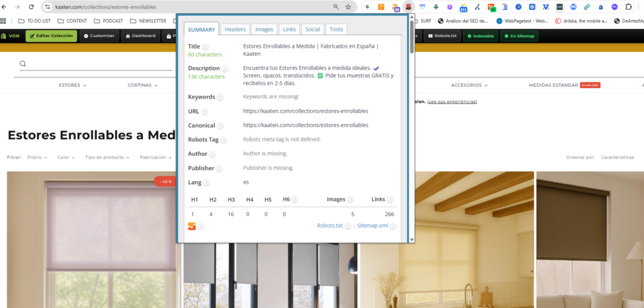
Task: Click the help icon next to Keywords
Action: pyautogui.click(x=220, y=97)
